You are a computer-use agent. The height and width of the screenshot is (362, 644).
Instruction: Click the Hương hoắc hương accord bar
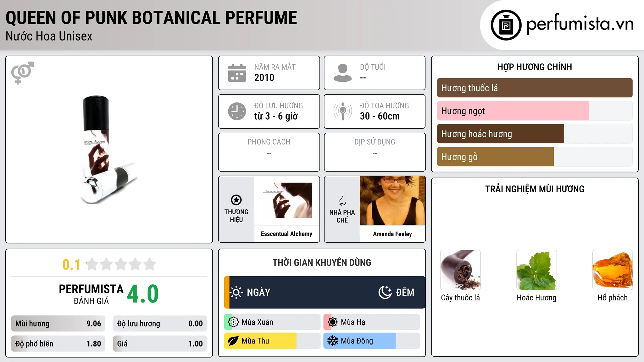coord(535,134)
